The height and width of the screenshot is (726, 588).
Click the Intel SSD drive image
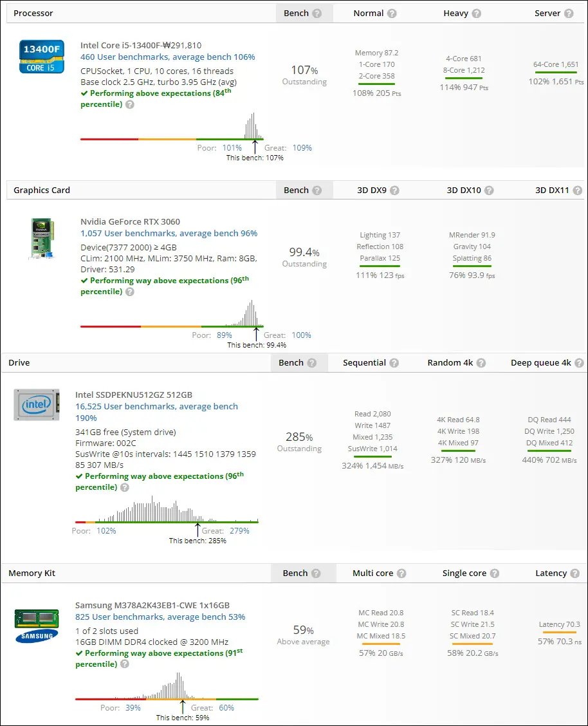37,405
